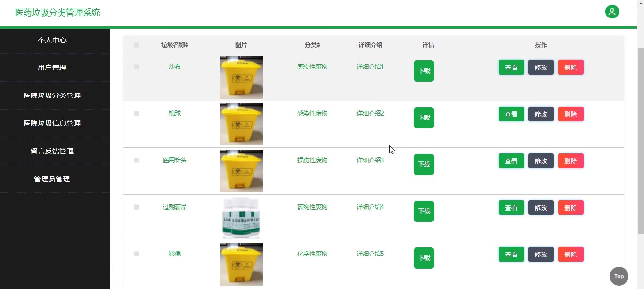Image resolution: width=644 pixels, height=289 pixels.
Task: Check the 医用针头 row checkbox
Action: pos(136,161)
